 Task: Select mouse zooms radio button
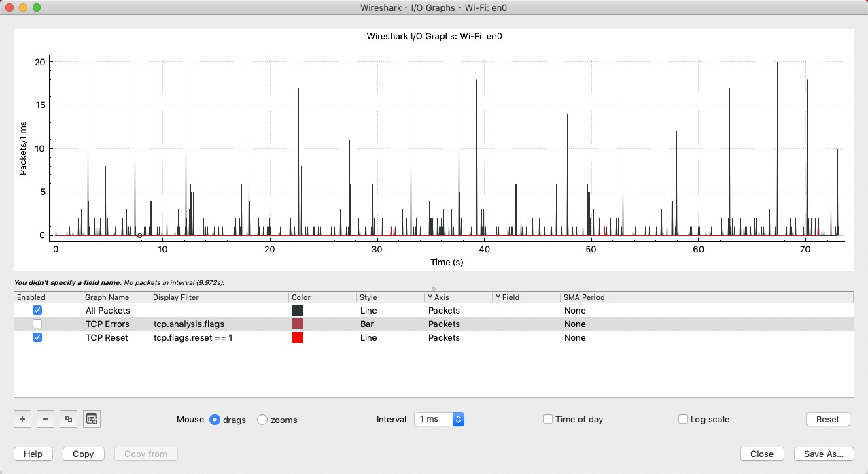coord(262,420)
